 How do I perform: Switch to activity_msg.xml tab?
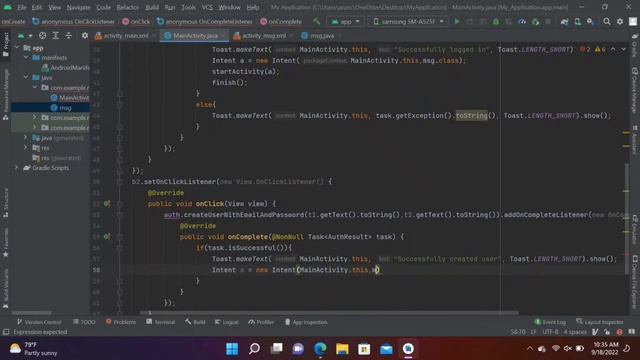point(264,36)
